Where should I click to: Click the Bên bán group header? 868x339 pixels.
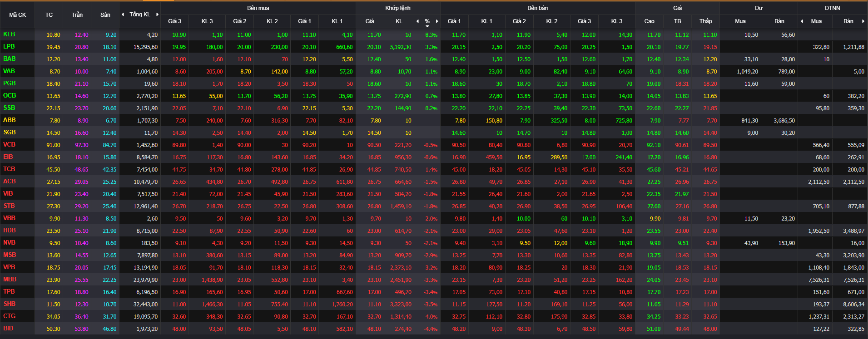point(538,8)
